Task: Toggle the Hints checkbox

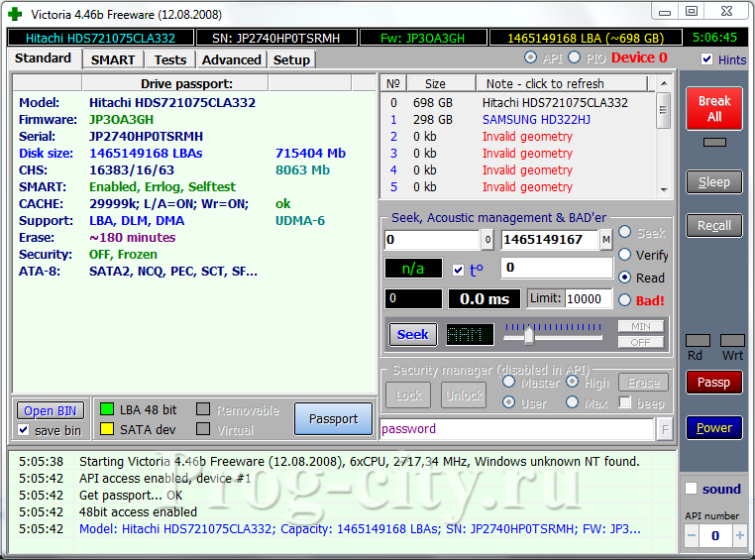Action: point(706,59)
